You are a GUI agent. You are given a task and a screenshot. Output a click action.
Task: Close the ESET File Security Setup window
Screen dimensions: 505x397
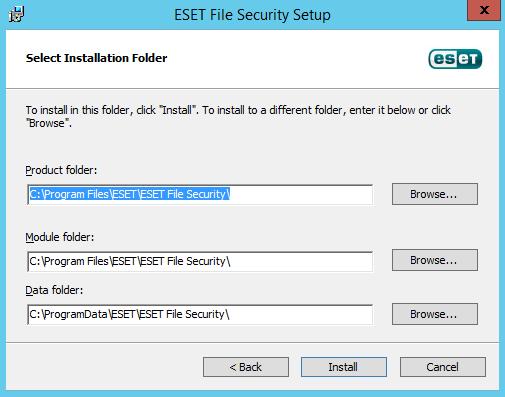coord(484,10)
